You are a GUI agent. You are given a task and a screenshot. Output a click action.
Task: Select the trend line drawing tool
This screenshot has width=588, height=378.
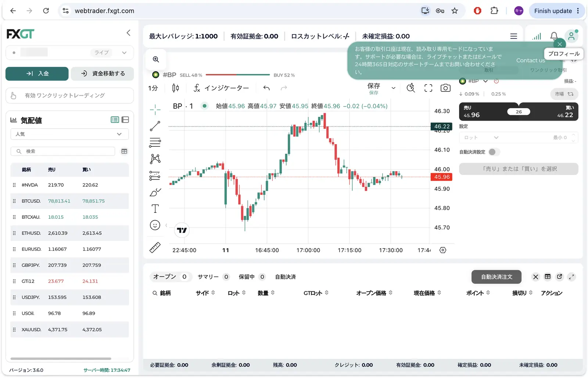click(x=155, y=126)
